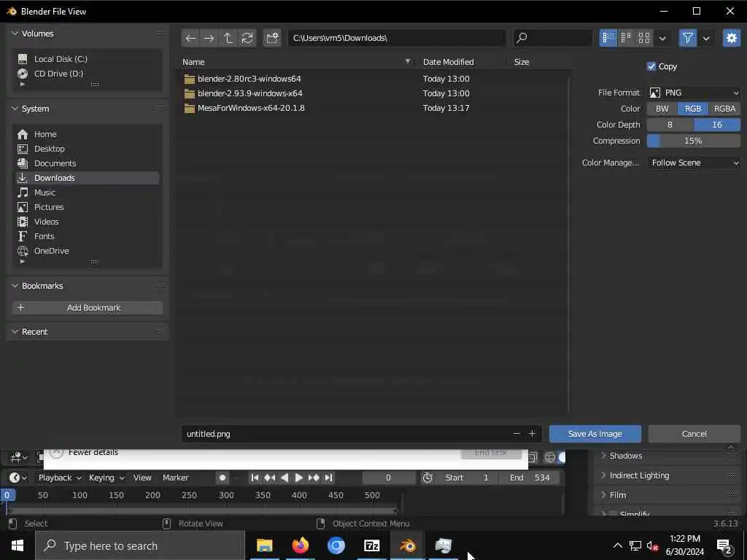Click Save As Image button
Image resolution: width=747 pixels, height=560 pixels.
pos(595,434)
